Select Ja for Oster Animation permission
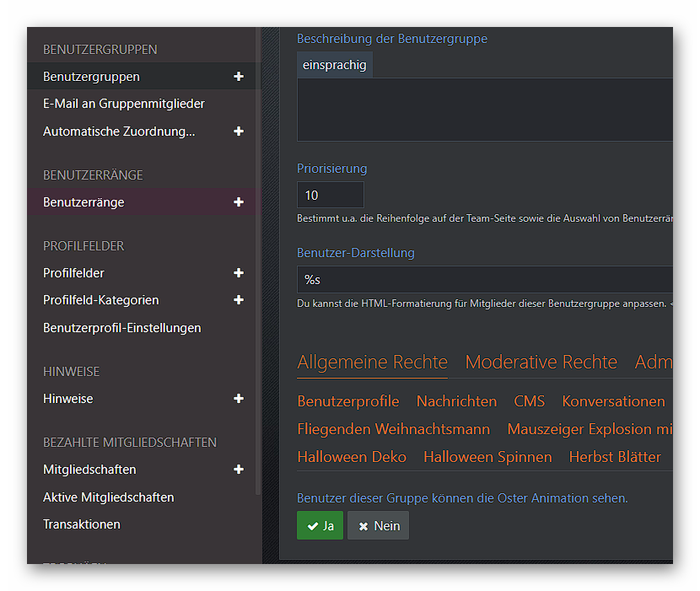700x591 pixels. point(320,525)
